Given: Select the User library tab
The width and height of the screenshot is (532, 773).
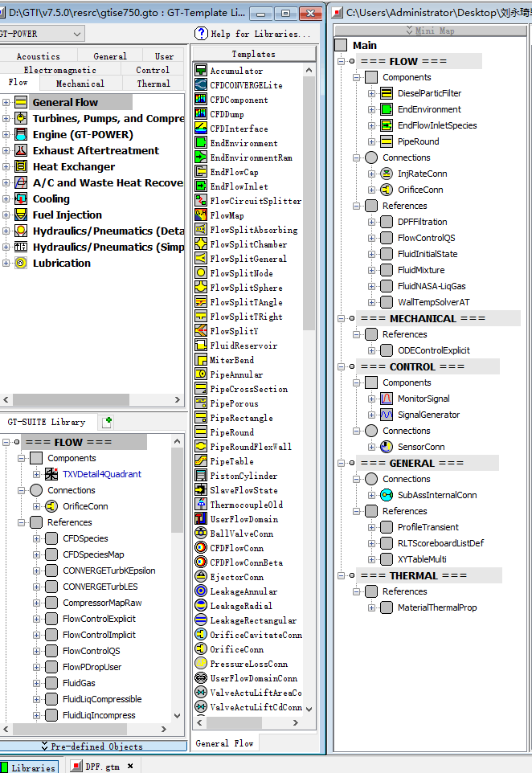Looking at the screenshot, I should 164,56.
